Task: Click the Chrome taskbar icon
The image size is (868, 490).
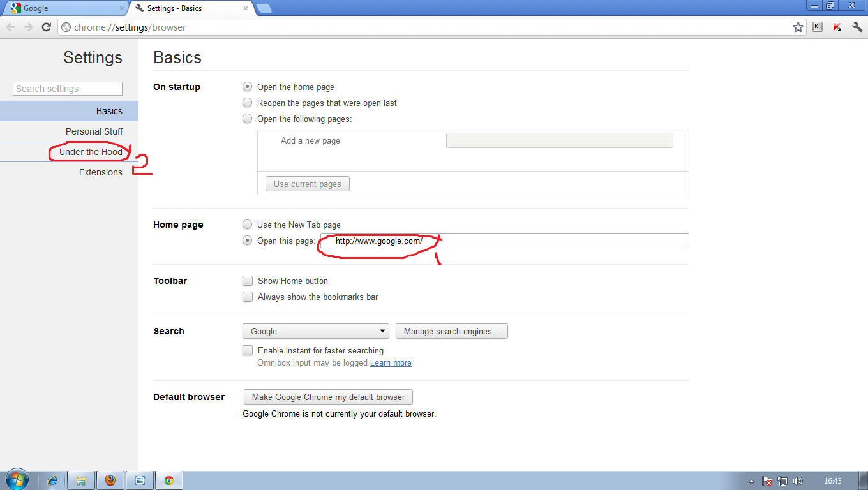Action: pyautogui.click(x=169, y=480)
